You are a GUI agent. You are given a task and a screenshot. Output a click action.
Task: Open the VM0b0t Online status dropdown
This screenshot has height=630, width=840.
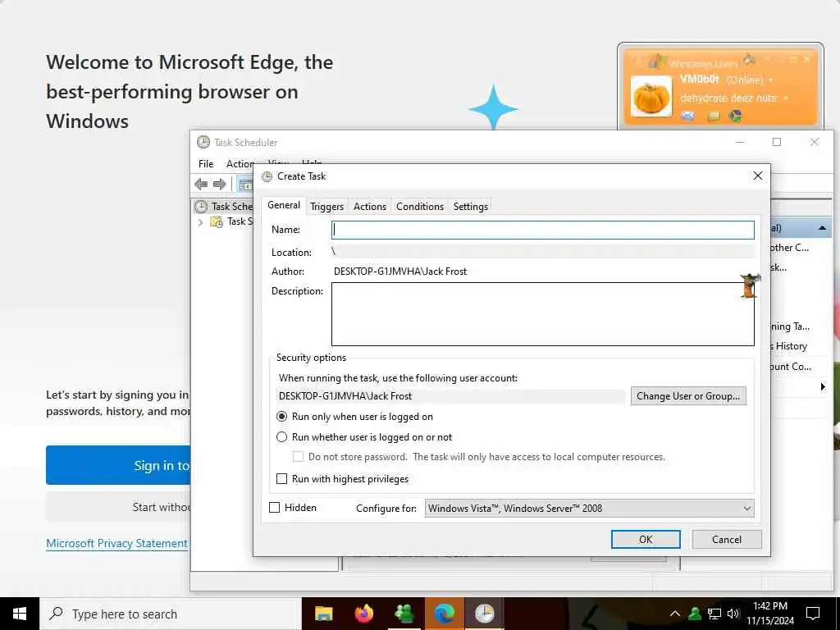pos(771,80)
